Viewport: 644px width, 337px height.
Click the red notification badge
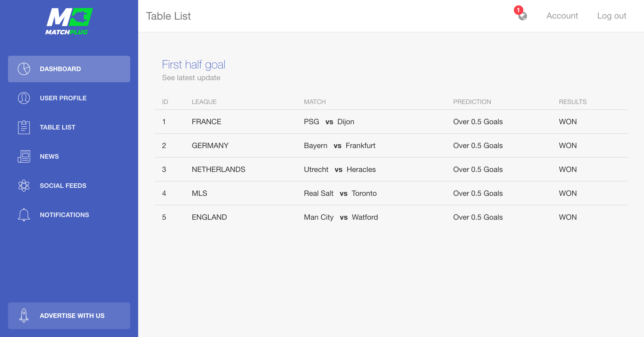point(518,10)
